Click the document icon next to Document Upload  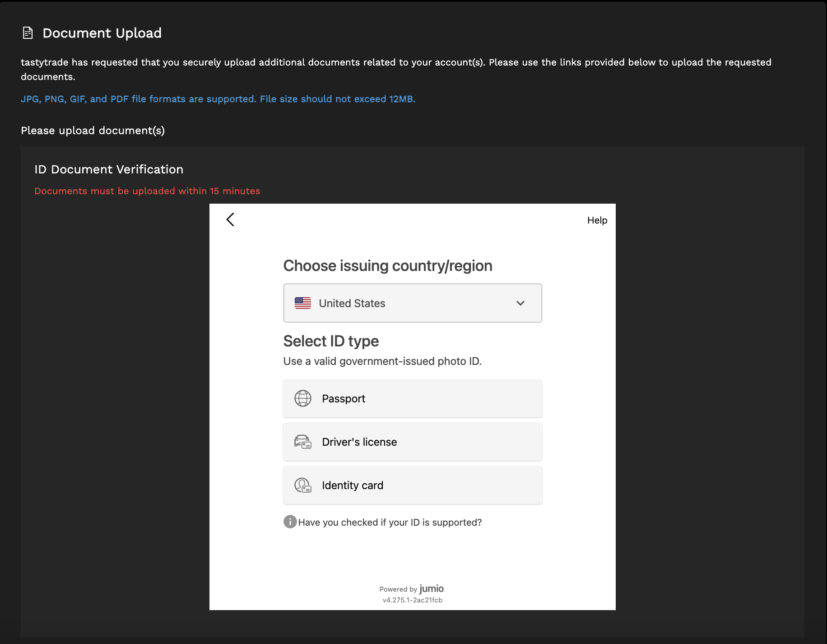coord(28,32)
